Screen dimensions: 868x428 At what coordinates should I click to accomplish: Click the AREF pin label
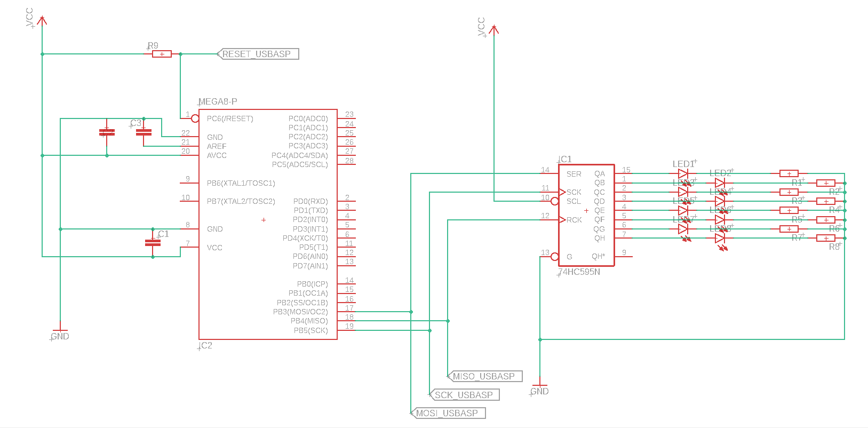(x=217, y=146)
